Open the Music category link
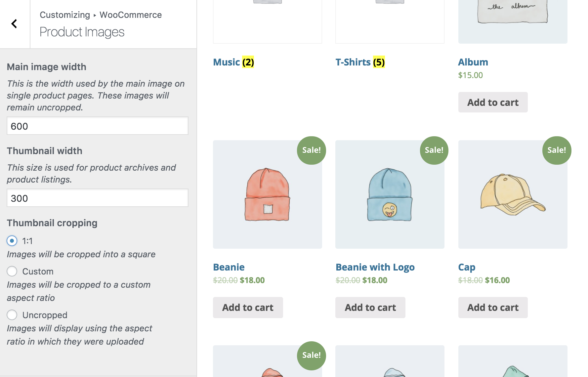This screenshot has height=377, width=588. coord(227,62)
